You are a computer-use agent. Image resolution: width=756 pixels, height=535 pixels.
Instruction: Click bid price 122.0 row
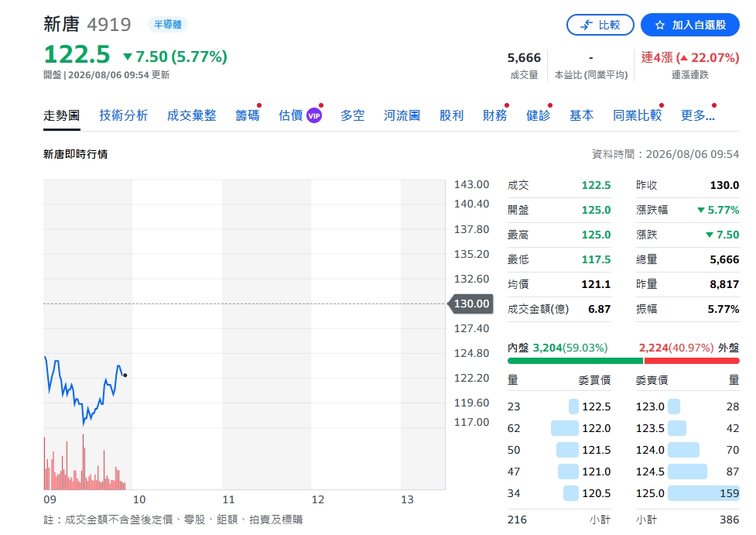(559, 428)
